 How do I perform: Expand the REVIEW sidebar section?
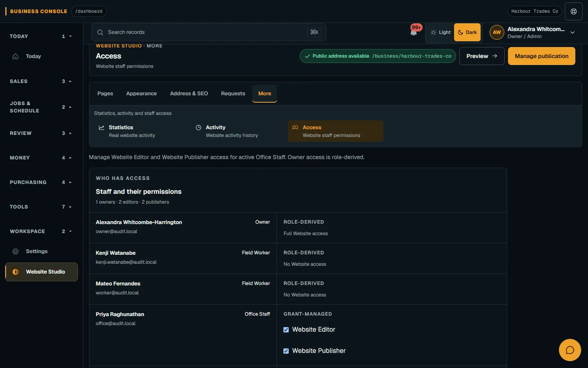pos(41,133)
